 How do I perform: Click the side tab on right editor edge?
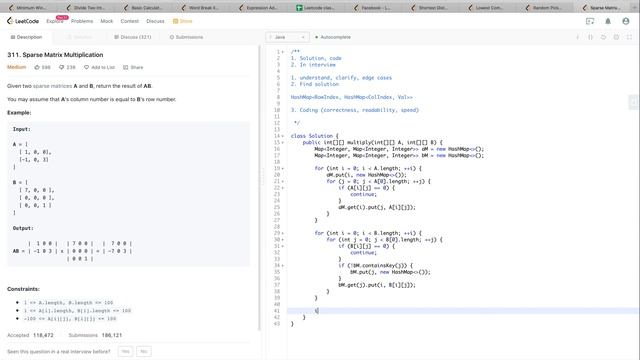pyautogui.click(x=634, y=102)
